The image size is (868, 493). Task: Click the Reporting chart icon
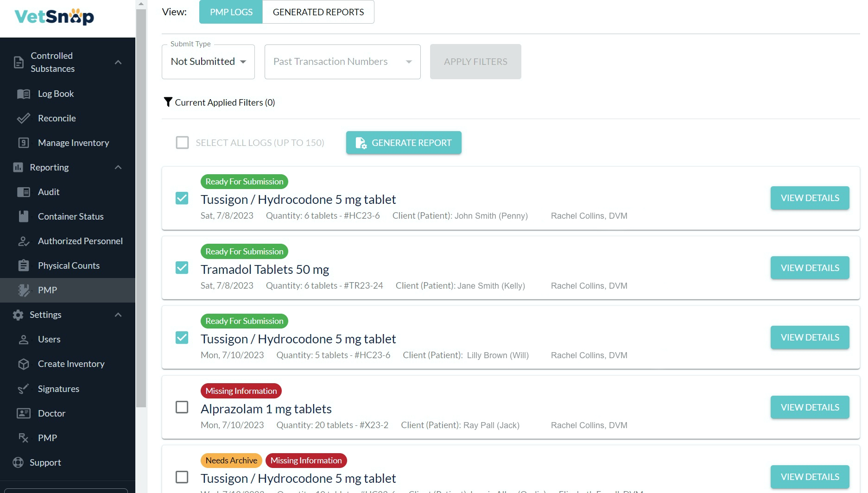(x=18, y=167)
